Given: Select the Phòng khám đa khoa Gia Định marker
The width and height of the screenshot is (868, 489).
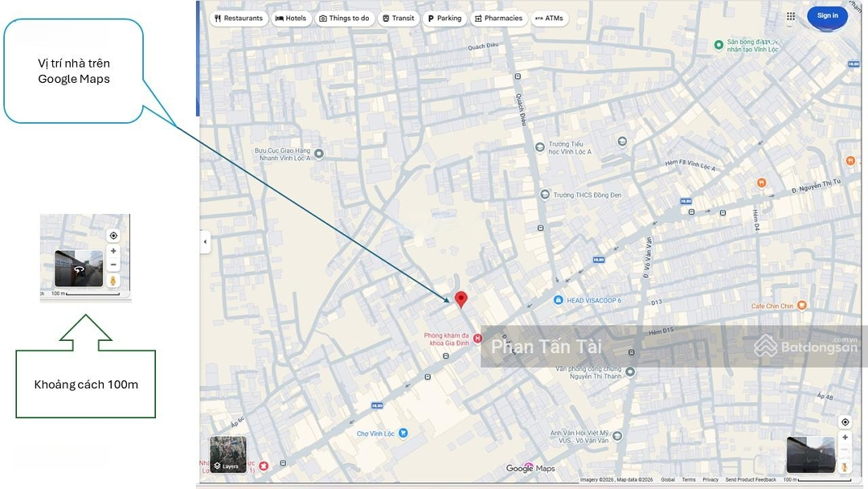Looking at the screenshot, I should (477, 339).
